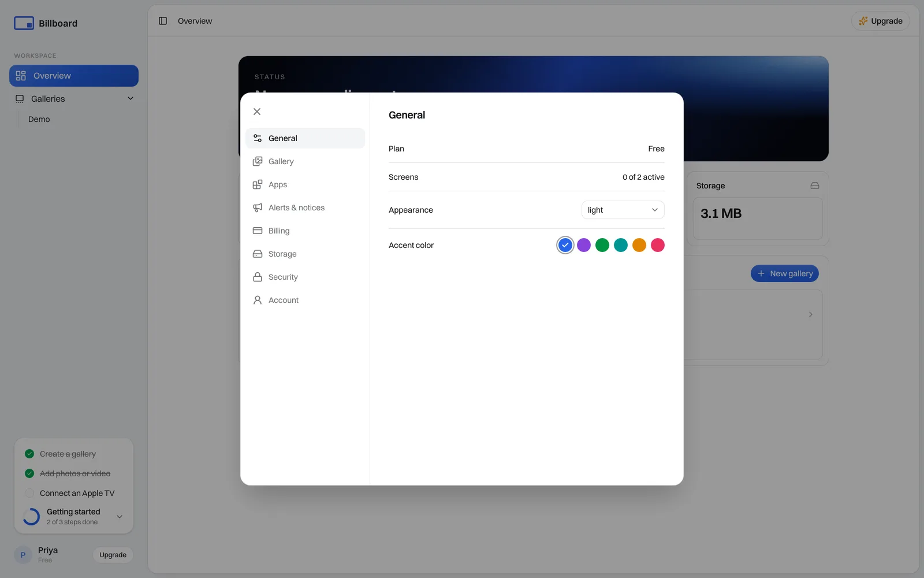Click the Upgrade button in top bar

tap(880, 21)
